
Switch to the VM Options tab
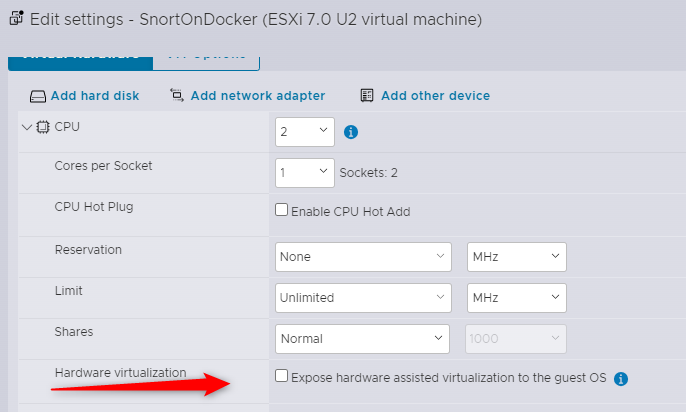point(206,57)
